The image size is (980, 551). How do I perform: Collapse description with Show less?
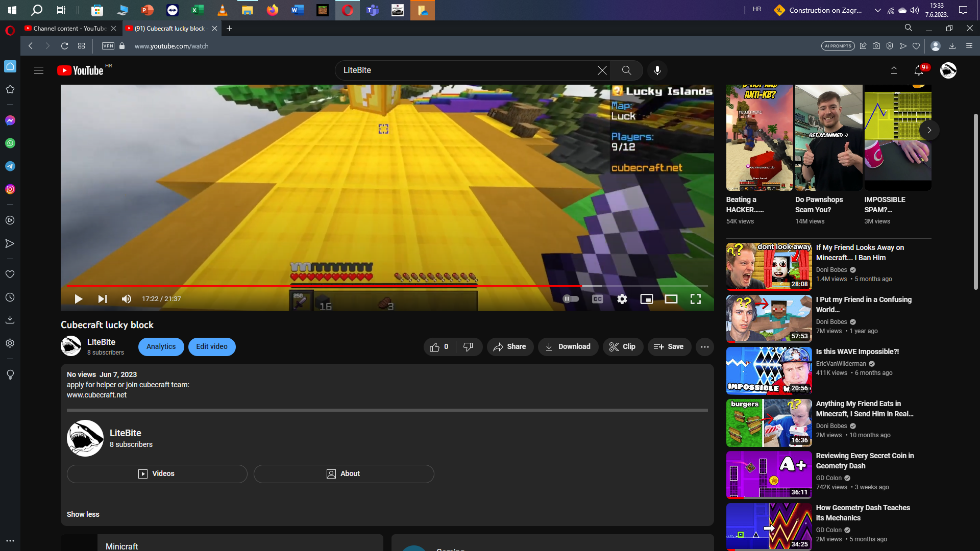pos(83,515)
